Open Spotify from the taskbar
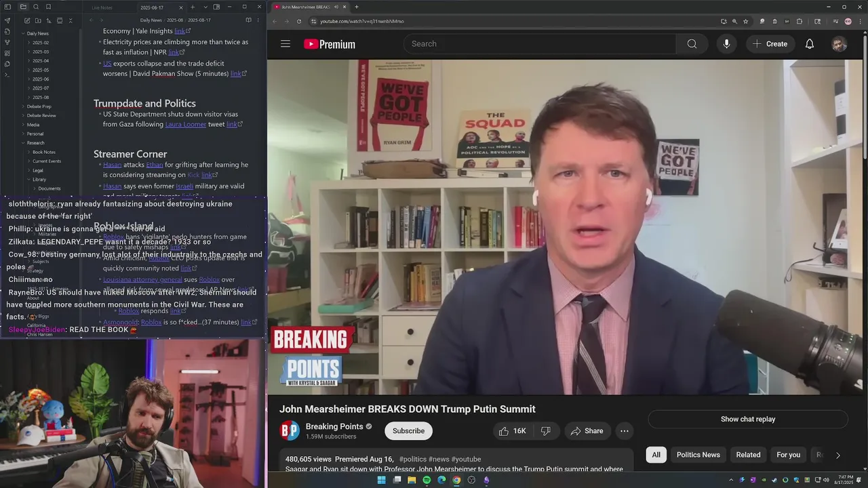This screenshot has height=488, width=868. pyautogui.click(x=427, y=480)
